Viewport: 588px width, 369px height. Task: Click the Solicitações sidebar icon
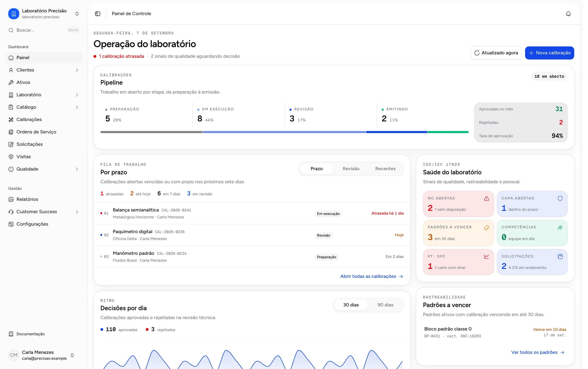point(11,144)
